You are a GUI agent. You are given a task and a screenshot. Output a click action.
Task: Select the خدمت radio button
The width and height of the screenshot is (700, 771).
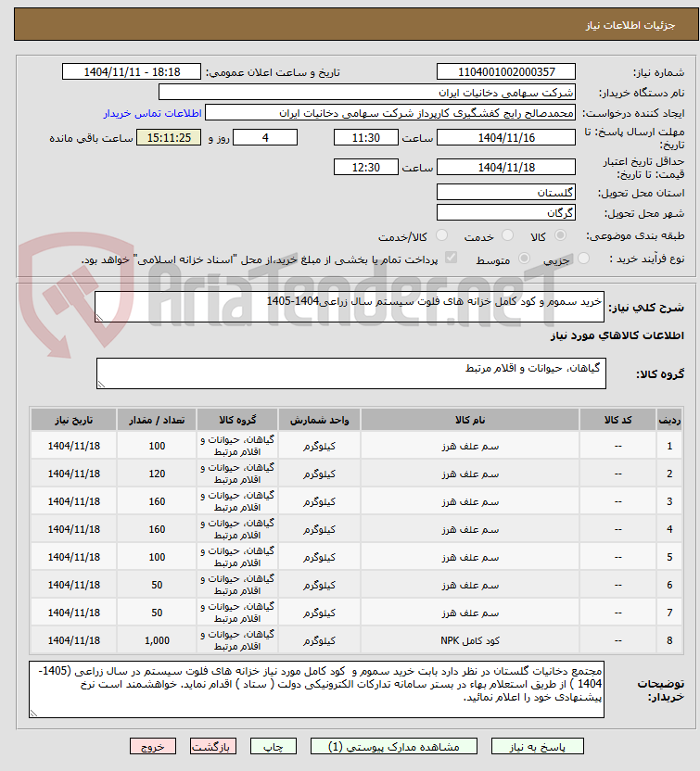point(507,235)
